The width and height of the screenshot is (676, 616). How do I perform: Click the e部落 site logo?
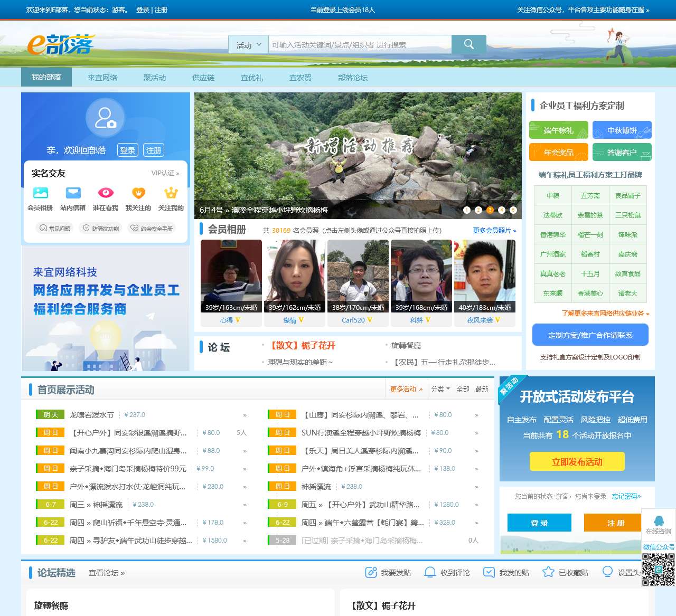(x=61, y=45)
